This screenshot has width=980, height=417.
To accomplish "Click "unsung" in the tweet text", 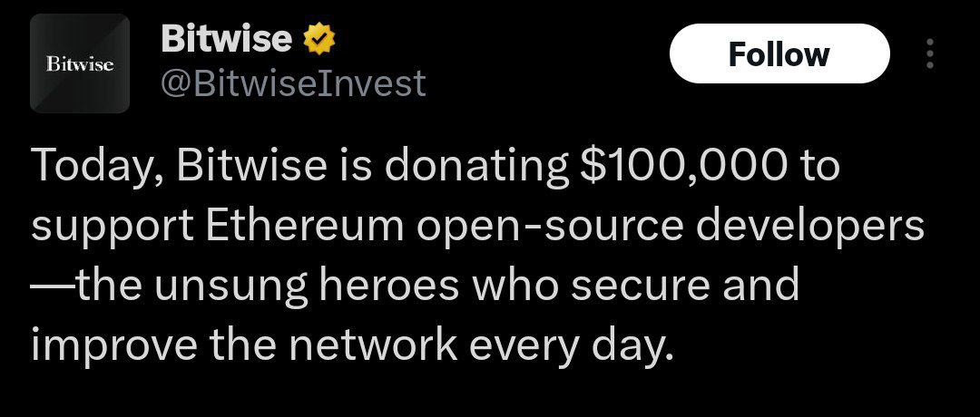I will tap(230, 287).
